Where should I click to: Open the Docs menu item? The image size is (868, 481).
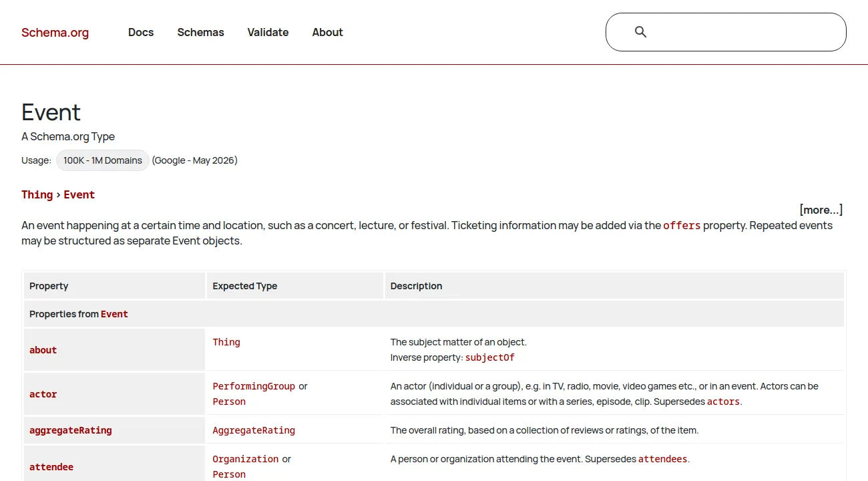(x=141, y=32)
